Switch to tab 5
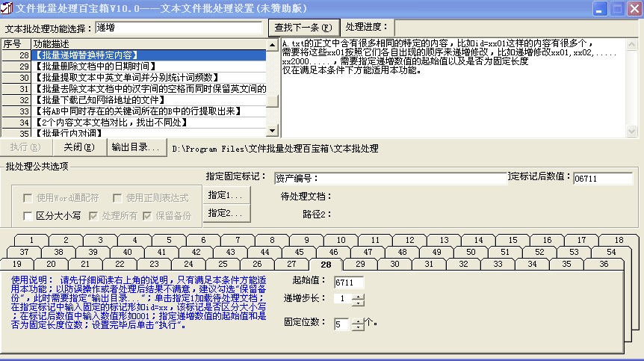 tap(169, 240)
